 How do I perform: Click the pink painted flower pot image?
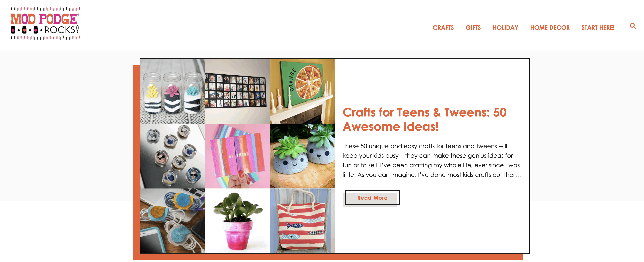coord(238,221)
